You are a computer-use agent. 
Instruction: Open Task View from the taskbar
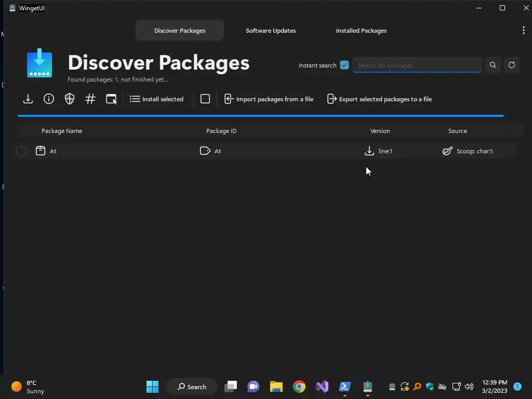231,387
